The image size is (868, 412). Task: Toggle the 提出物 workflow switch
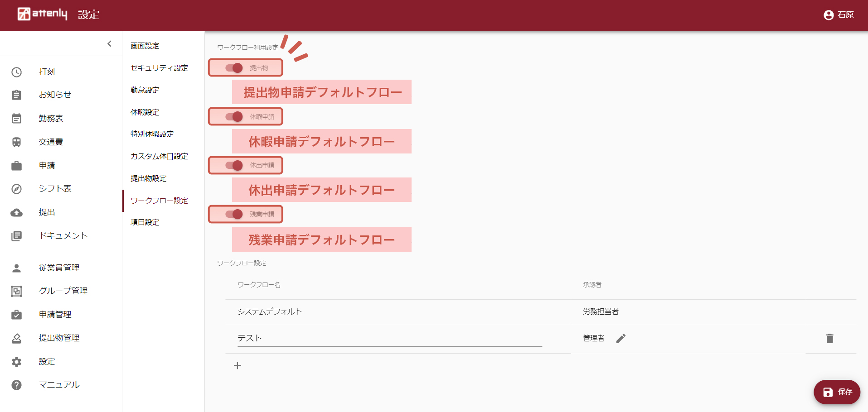coord(234,68)
